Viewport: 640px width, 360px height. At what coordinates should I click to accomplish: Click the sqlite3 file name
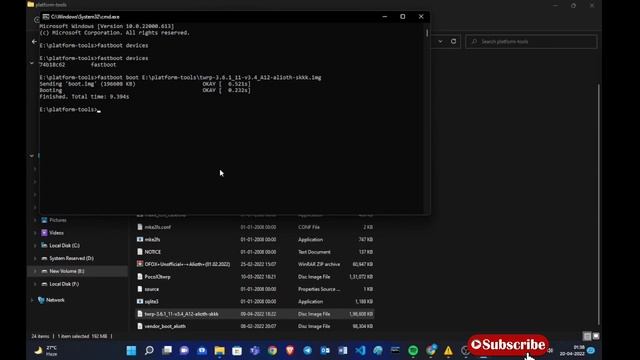151,301
